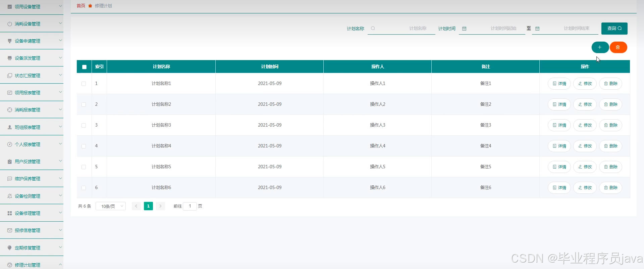Click the 查询 search button
644x269 pixels.
(x=614, y=29)
